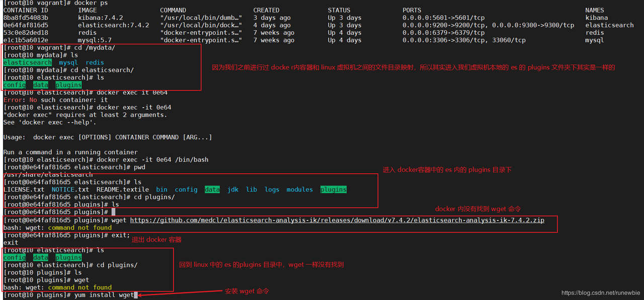Click the elasticsearch-analysis-ik GitHub download URL
Image resolution: width=644 pixels, height=300 pixels.
[x=337, y=220]
